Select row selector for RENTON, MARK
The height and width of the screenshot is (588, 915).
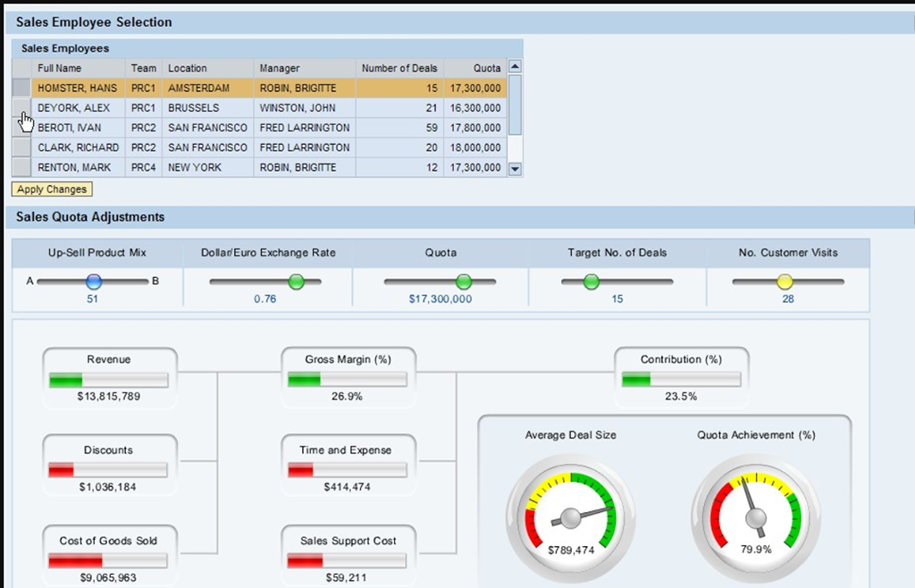[x=21, y=167]
